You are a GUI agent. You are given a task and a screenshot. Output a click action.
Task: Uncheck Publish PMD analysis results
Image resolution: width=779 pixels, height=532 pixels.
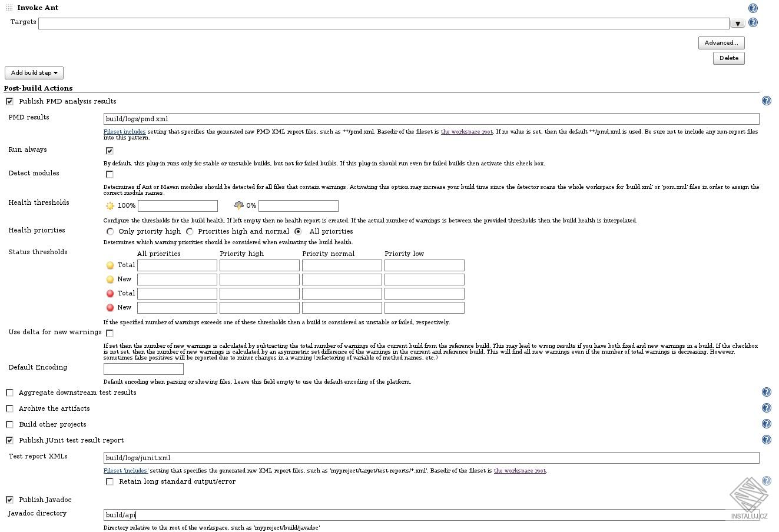9,101
